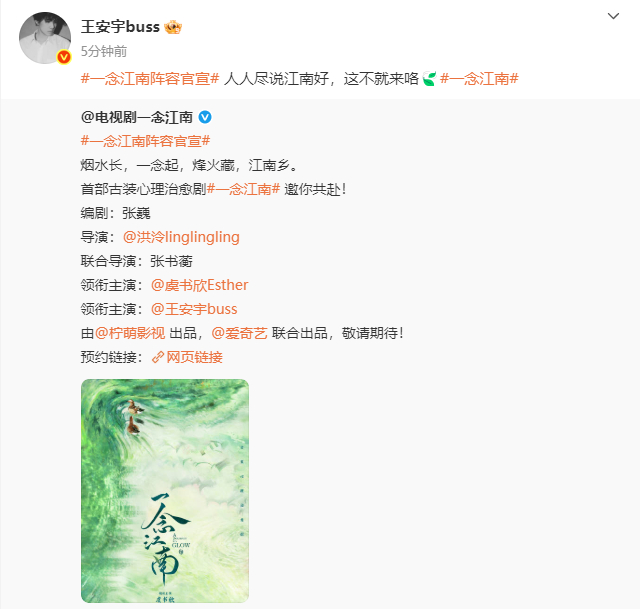
Task: Open the trailing #一念江南# hashtag in the top line
Action: pos(479,78)
